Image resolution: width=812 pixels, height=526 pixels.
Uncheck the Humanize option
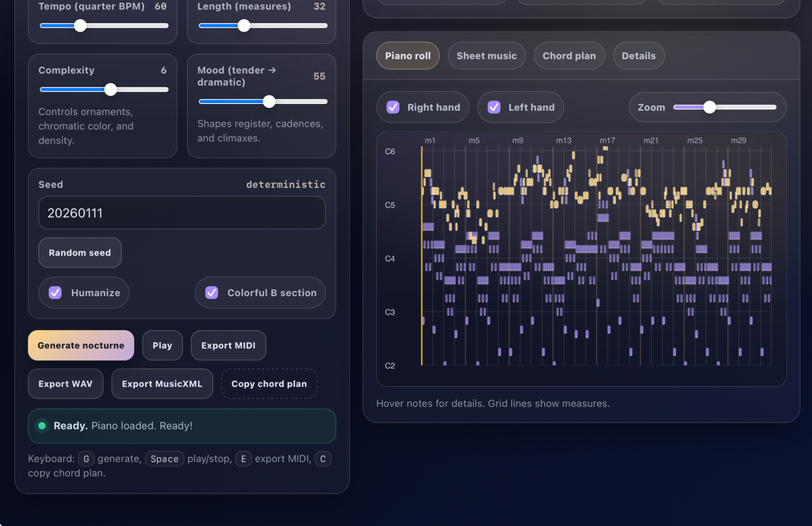pos(56,293)
